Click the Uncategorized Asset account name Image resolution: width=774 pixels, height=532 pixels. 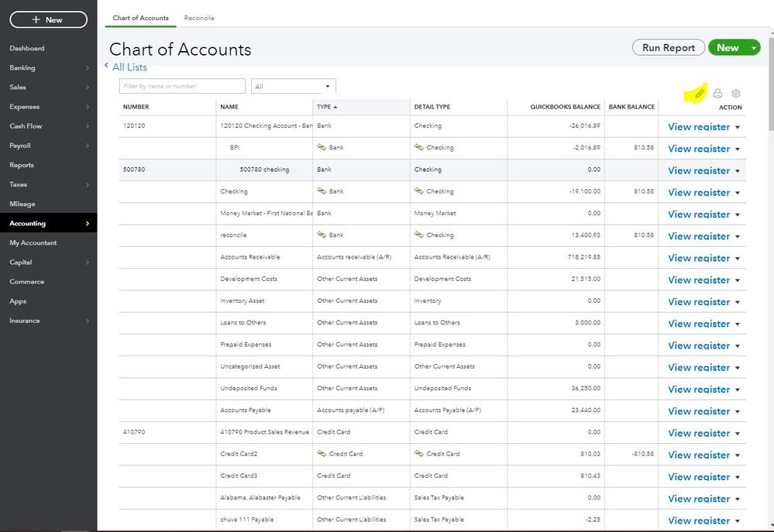pyautogui.click(x=249, y=366)
